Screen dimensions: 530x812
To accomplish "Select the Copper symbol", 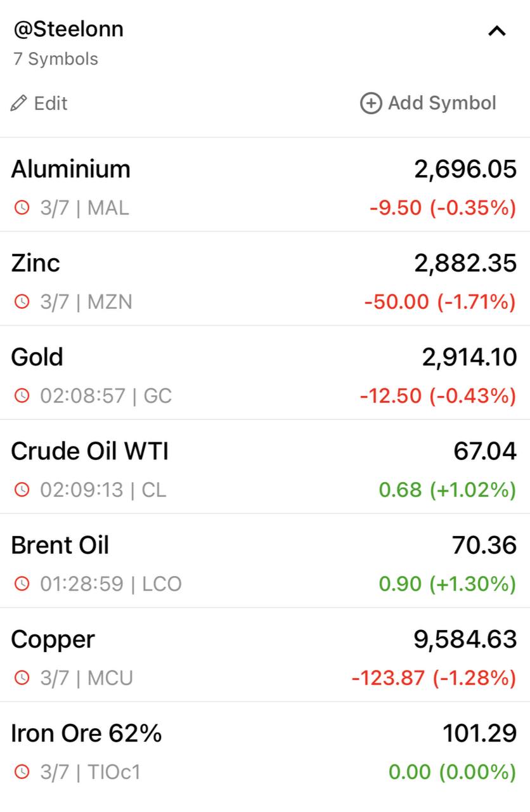I will tap(265, 655).
